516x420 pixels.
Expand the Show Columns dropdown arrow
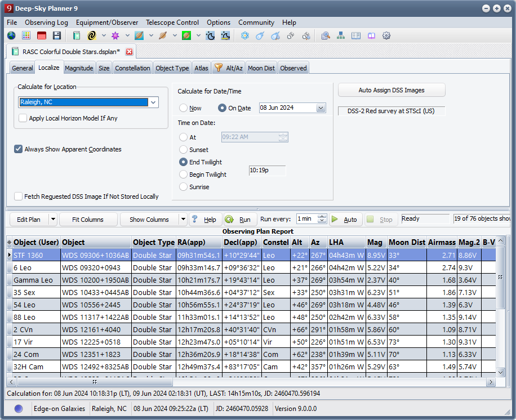click(x=183, y=220)
